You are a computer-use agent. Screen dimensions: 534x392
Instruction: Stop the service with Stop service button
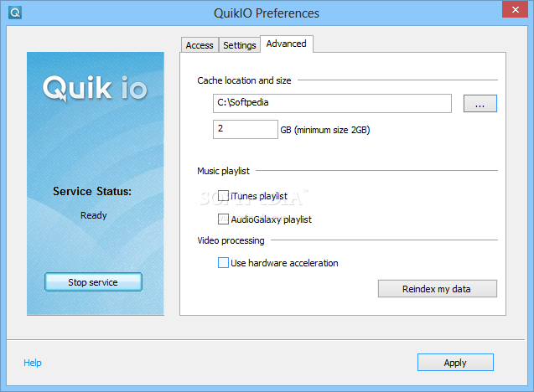pyautogui.click(x=93, y=282)
